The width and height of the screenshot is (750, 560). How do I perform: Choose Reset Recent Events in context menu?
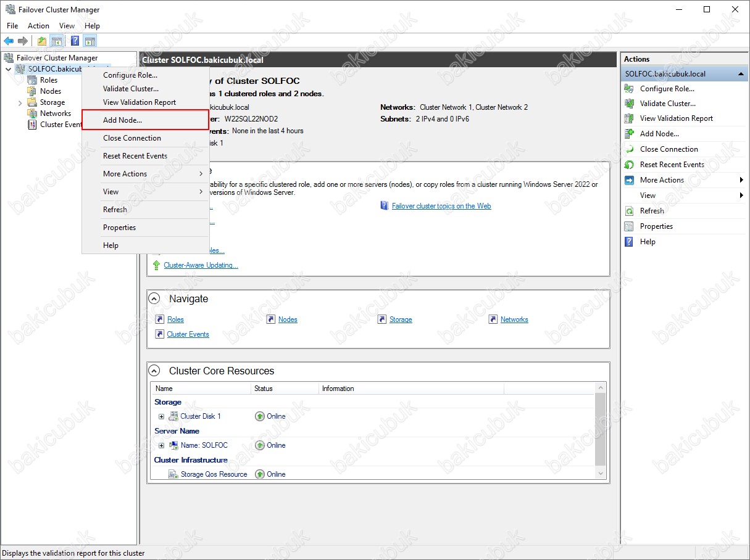point(146,156)
